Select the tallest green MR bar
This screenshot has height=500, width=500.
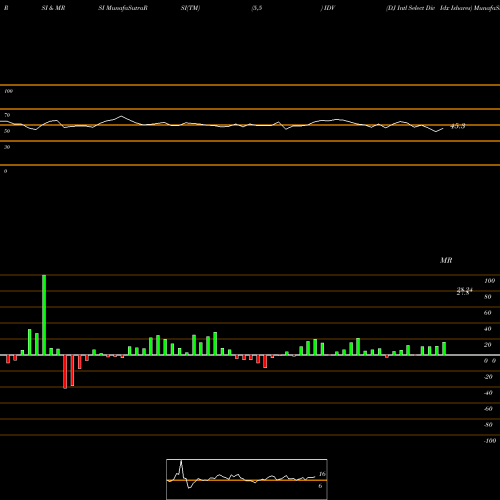click(44, 315)
